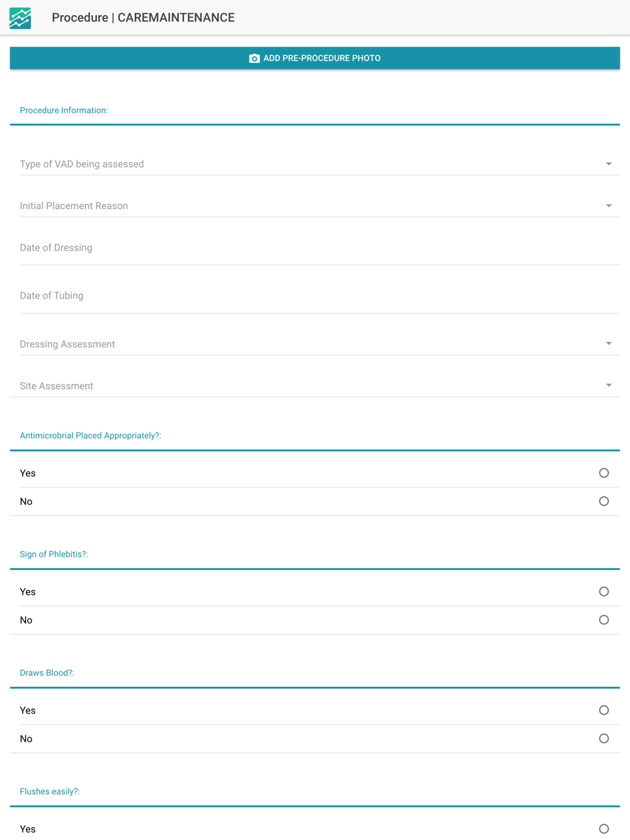630x840 pixels.
Task: Click the app logo icon in header
Action: pos(20,18)
